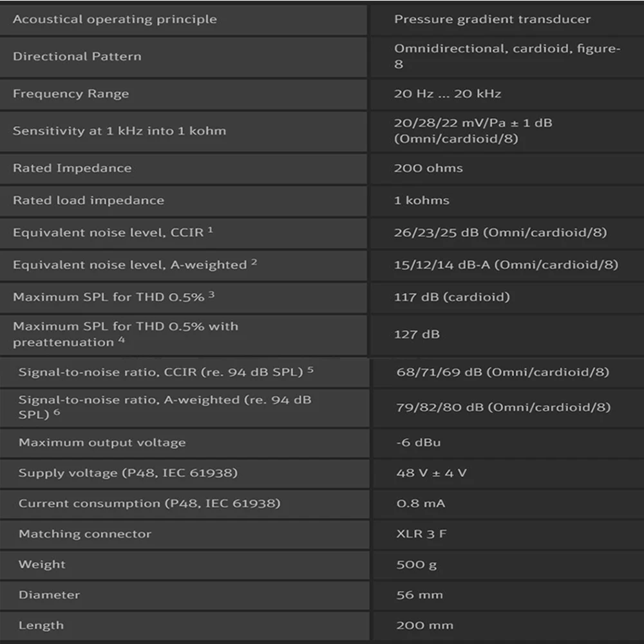Select the Pressure gradient transducer value
Viewport: 644px width, 644px height.
tap(492, 19)
